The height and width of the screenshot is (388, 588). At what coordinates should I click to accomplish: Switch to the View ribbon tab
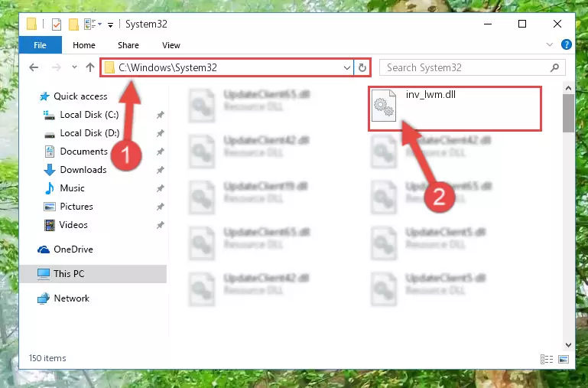pos(171,45)
